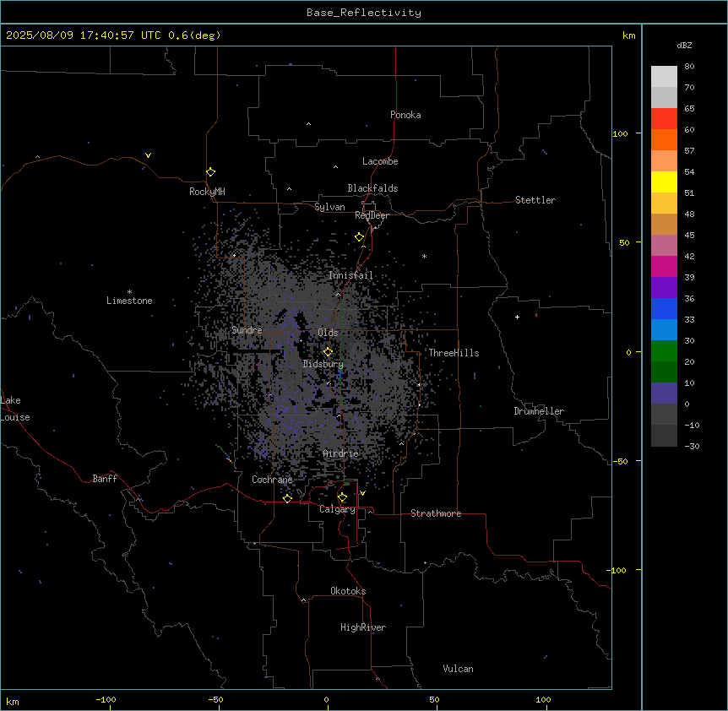Click the Banff label
Screen dimensions: 728x711
pos(105,479)
